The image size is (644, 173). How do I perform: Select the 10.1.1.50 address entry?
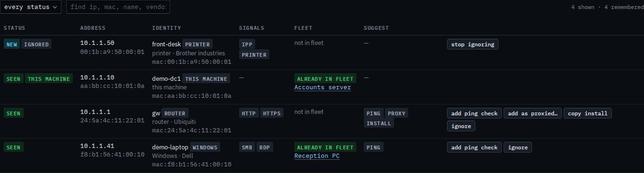[x=97, y=43]
